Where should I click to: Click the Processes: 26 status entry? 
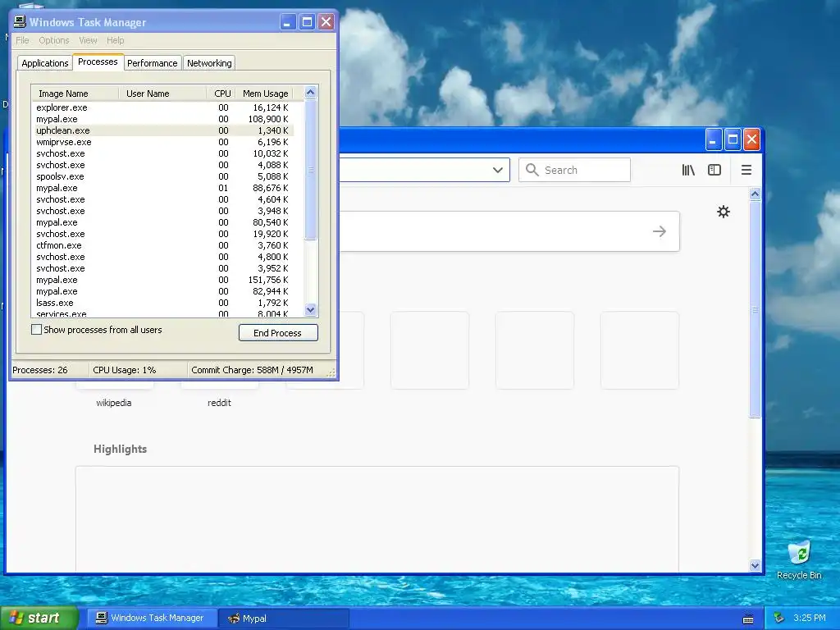point(40,370)
